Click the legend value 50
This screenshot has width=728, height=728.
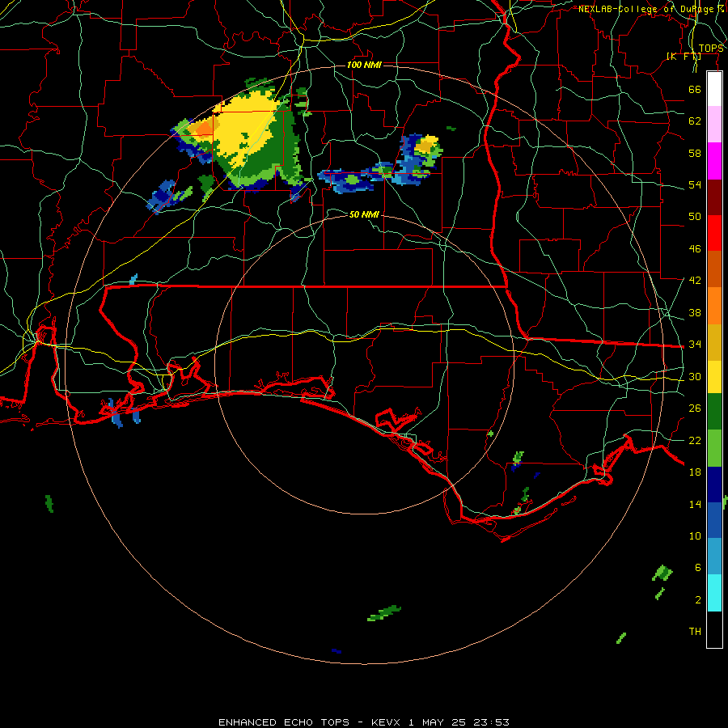point(695,217)
